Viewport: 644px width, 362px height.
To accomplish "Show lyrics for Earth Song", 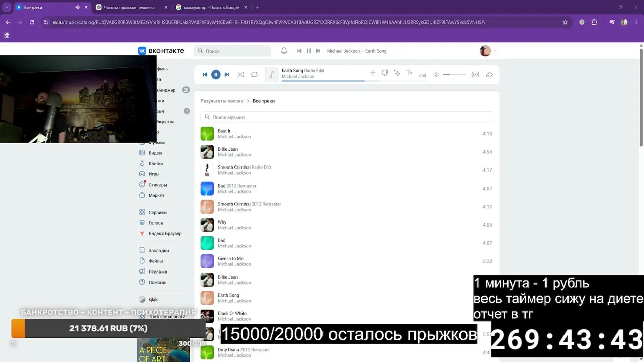I will (409, 73).
